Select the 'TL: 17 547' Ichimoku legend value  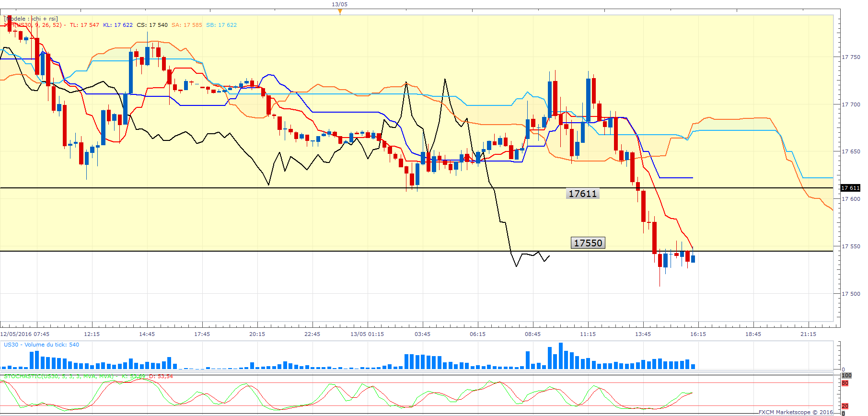pyautogui.click(x=84, y=25)
